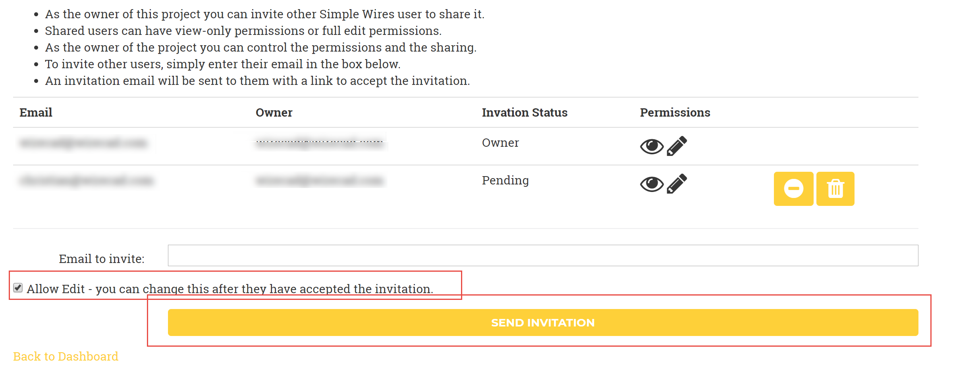This screenshot has width=980, height=382.
Task: Click the Allow Edit label text
Action: 230,289
